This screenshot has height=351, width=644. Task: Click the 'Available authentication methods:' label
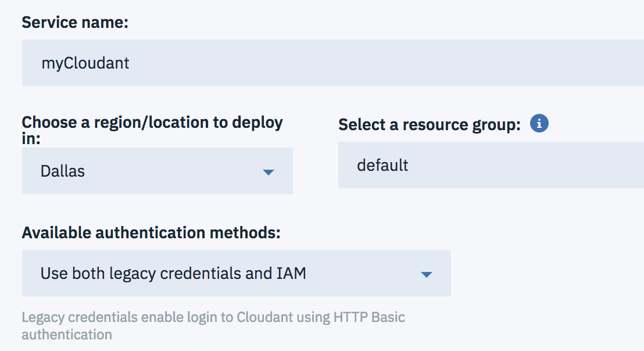pyautogui.click(x=151, y=233)
